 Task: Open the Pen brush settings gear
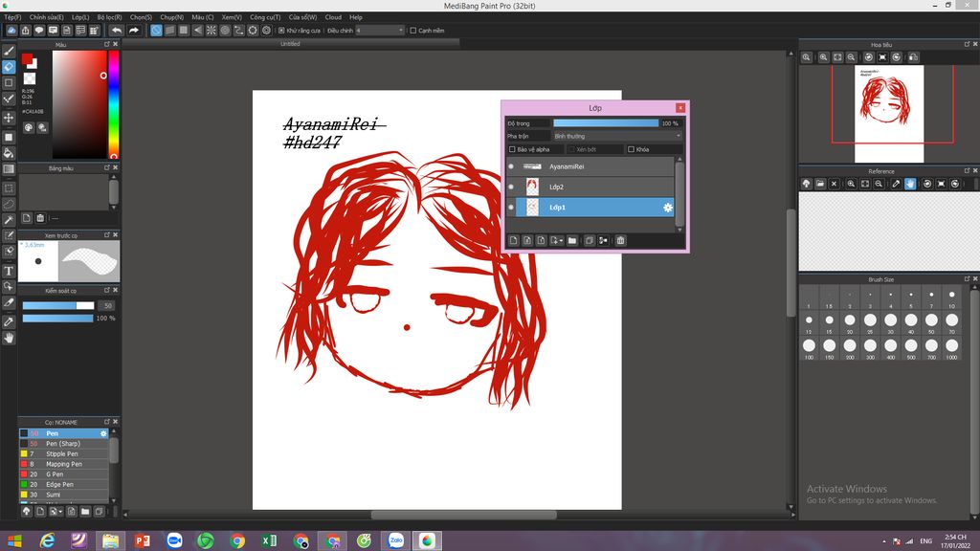point(103,433)
